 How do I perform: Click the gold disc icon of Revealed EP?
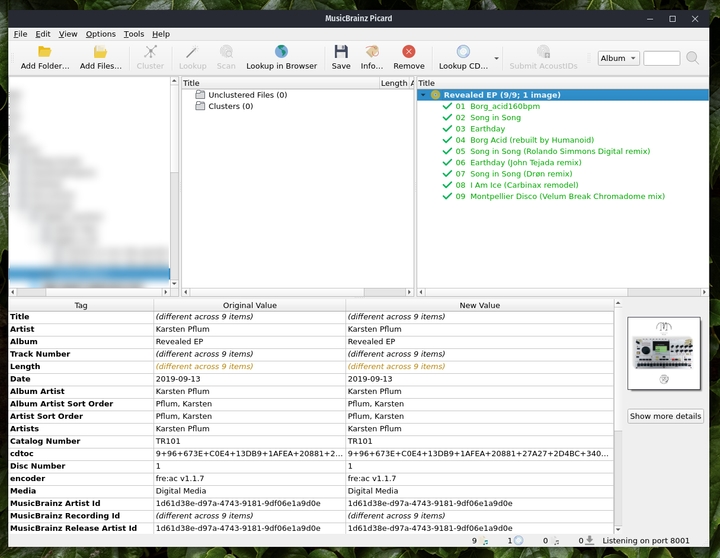(x=435, y=95)
